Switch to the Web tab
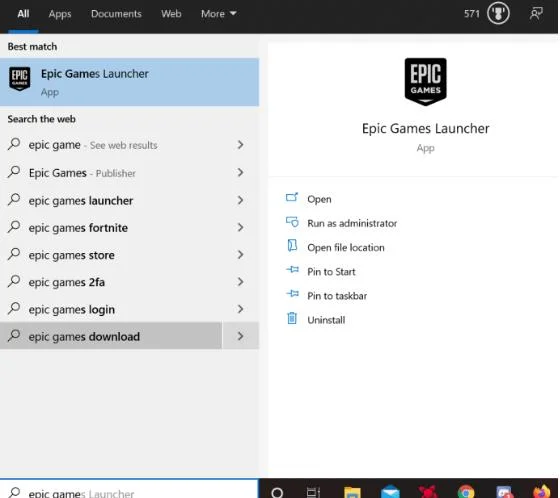The image size is (560, 498). (171, 14)
